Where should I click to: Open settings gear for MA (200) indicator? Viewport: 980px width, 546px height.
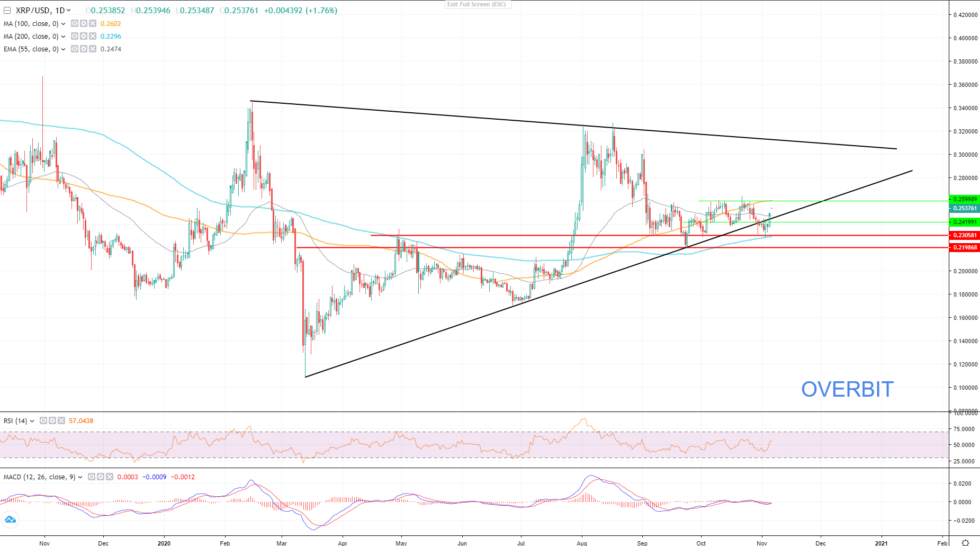[84, 37]
